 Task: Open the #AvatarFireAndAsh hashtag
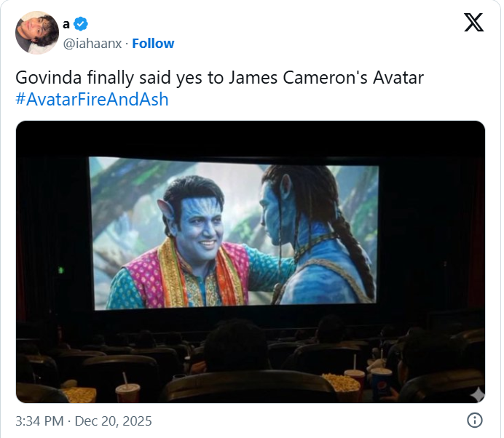[92, 99]
